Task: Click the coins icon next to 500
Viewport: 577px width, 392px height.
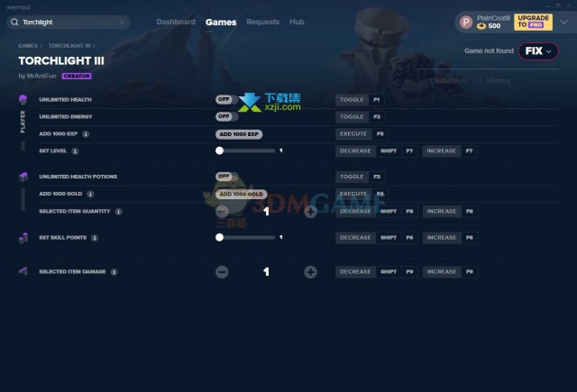Action: 481,26
